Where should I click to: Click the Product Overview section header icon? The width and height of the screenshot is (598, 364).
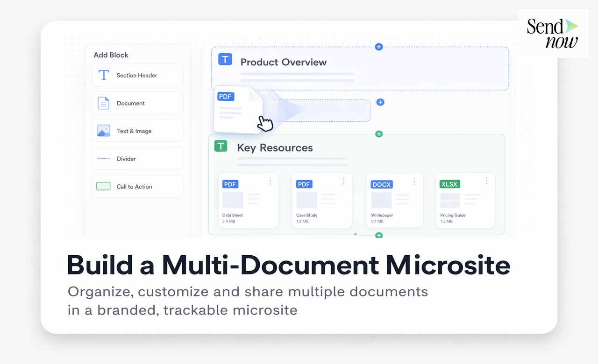pos(225,59)
